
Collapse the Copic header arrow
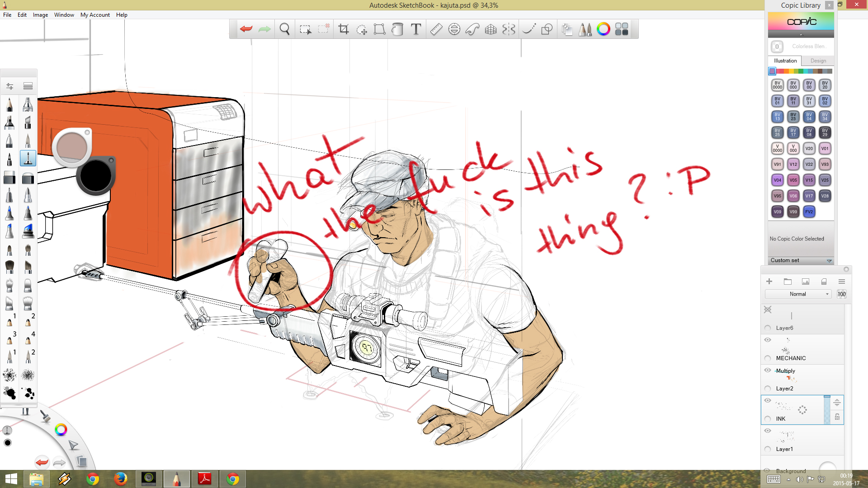[x=801, y=34]
